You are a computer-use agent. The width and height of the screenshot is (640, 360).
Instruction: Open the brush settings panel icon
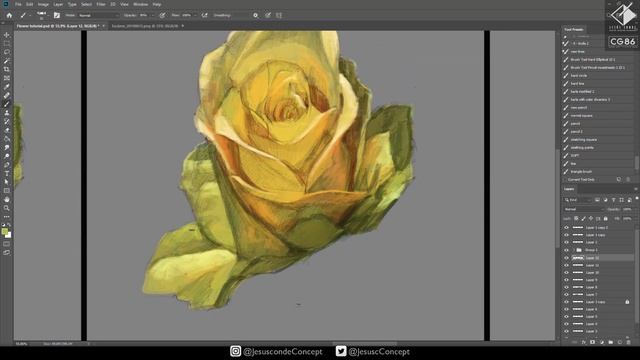click(x=57, y=15)
